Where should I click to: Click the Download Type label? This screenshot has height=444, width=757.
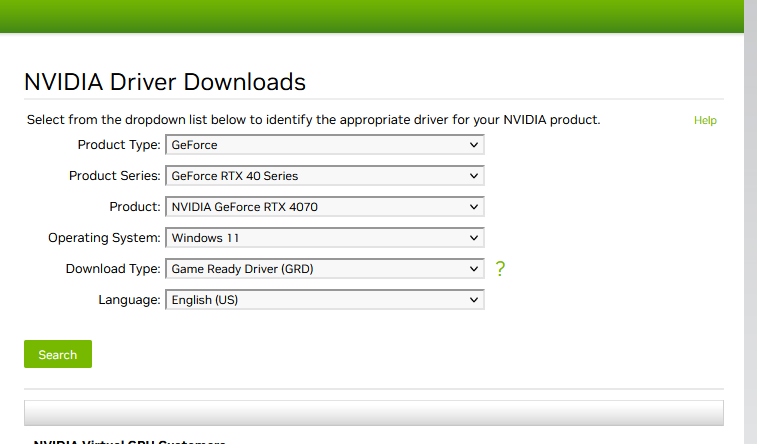pyautogui.click(x=113, y=269)
